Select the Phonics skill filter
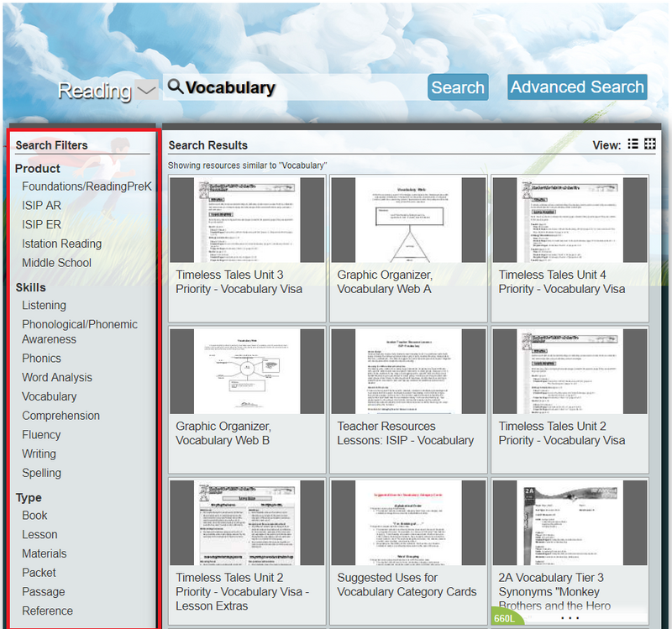 click(x=41, y=359)
